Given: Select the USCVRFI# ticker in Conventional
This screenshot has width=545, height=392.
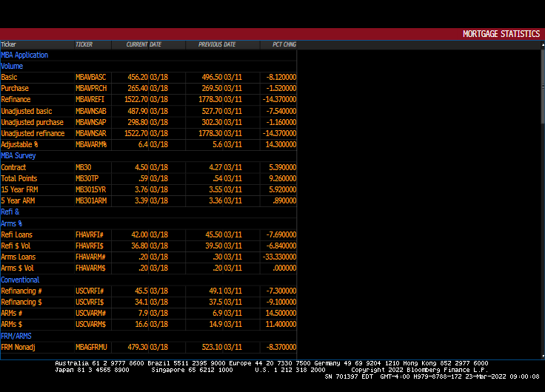Looking at the screenshot, I should (90, 291).
